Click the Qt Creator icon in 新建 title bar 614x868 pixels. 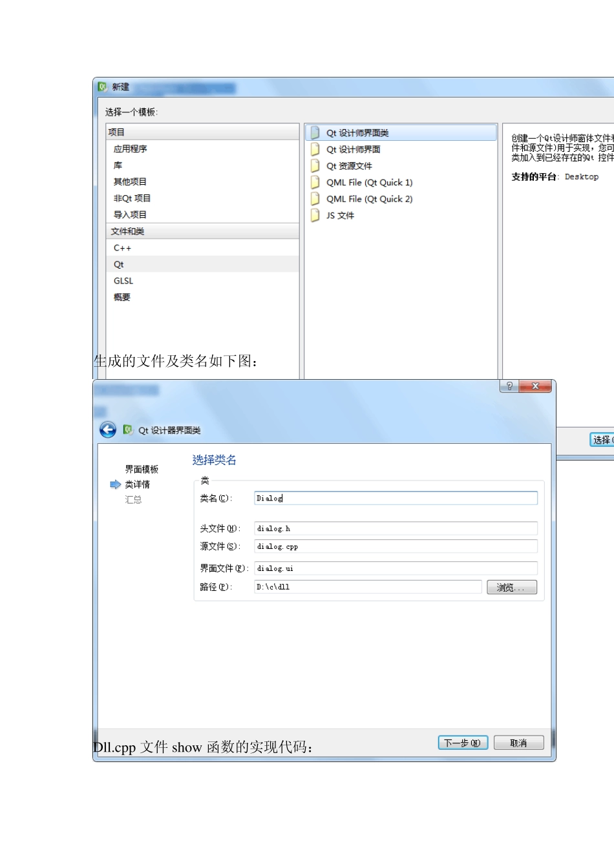point(102,87)
